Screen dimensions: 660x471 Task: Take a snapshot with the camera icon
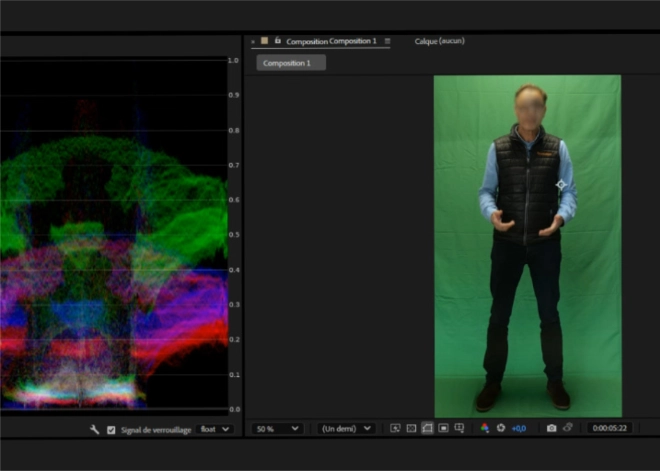click(x=551, y=428)
